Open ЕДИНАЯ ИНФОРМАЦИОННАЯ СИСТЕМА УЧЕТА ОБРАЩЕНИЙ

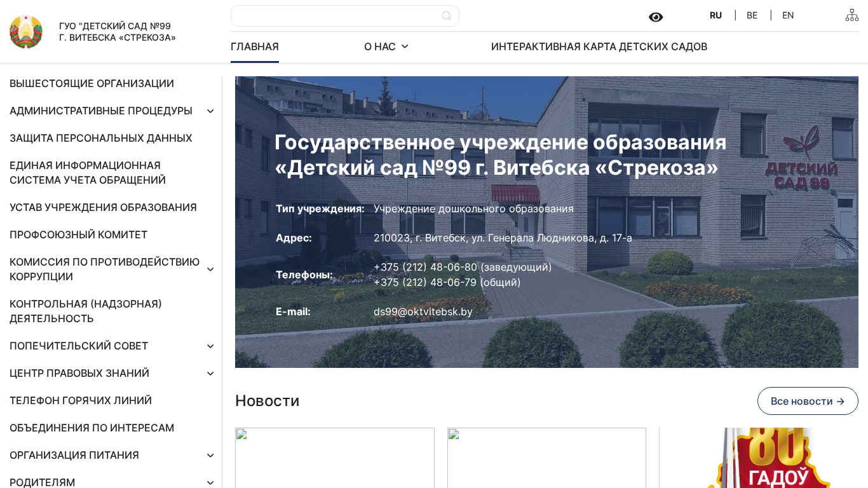coord(88,173)
